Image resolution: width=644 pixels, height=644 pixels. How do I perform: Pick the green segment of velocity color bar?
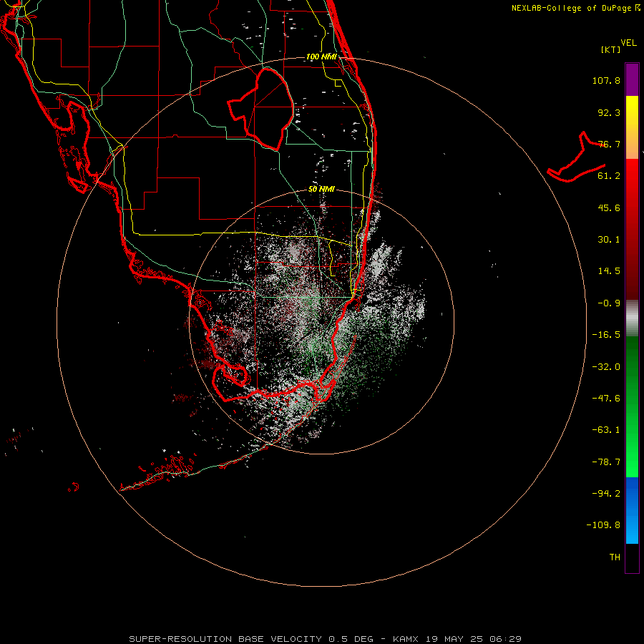click(x=632, y=406)
